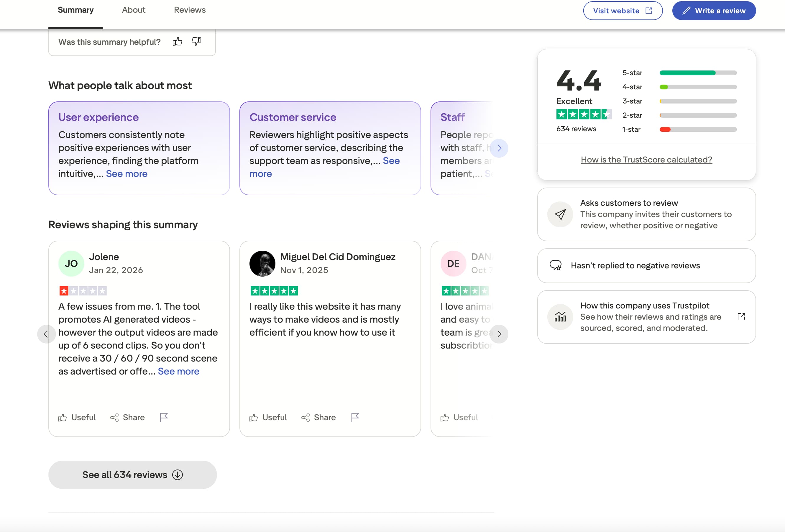This screenshot has height=532, width=785.
Task: Click See all 634 reviews button
Action: coord(132,474)
